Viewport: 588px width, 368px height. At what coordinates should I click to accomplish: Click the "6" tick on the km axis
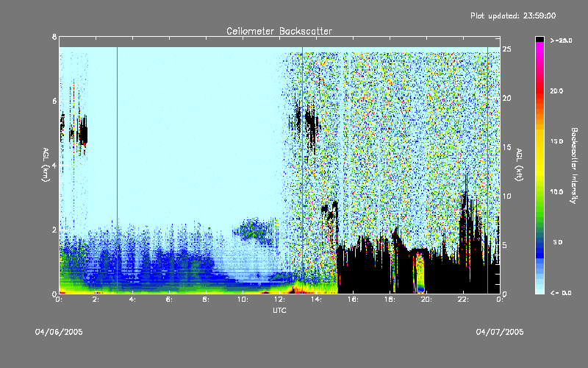tap(54, 101)
